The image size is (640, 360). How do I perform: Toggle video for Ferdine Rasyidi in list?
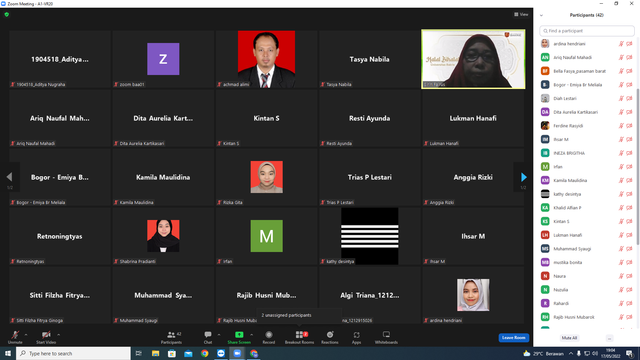629,126
